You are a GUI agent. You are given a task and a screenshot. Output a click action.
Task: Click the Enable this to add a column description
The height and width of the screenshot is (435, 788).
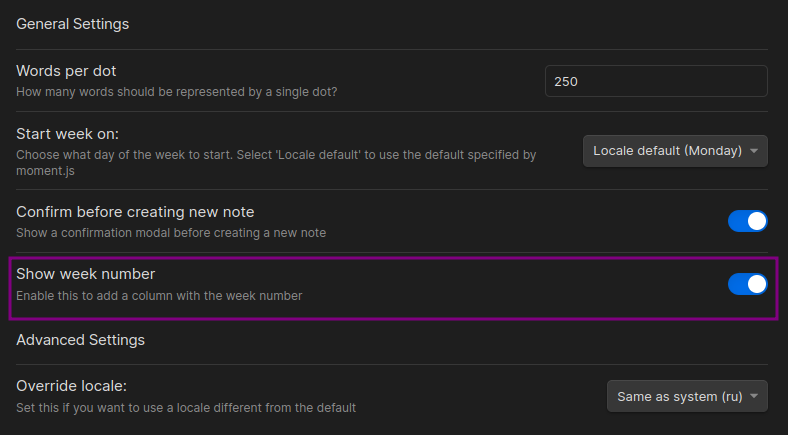[159, 296]
